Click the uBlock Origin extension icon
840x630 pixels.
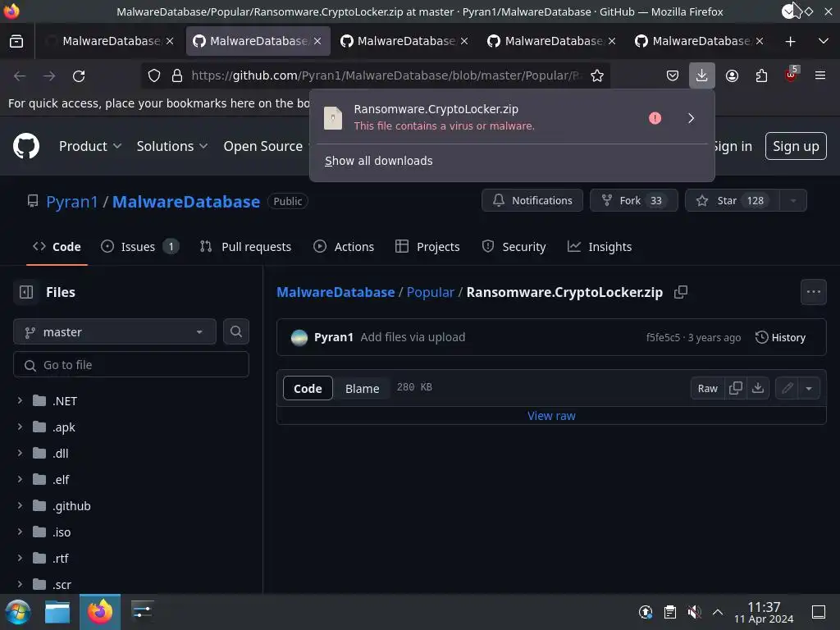(791, 75)
